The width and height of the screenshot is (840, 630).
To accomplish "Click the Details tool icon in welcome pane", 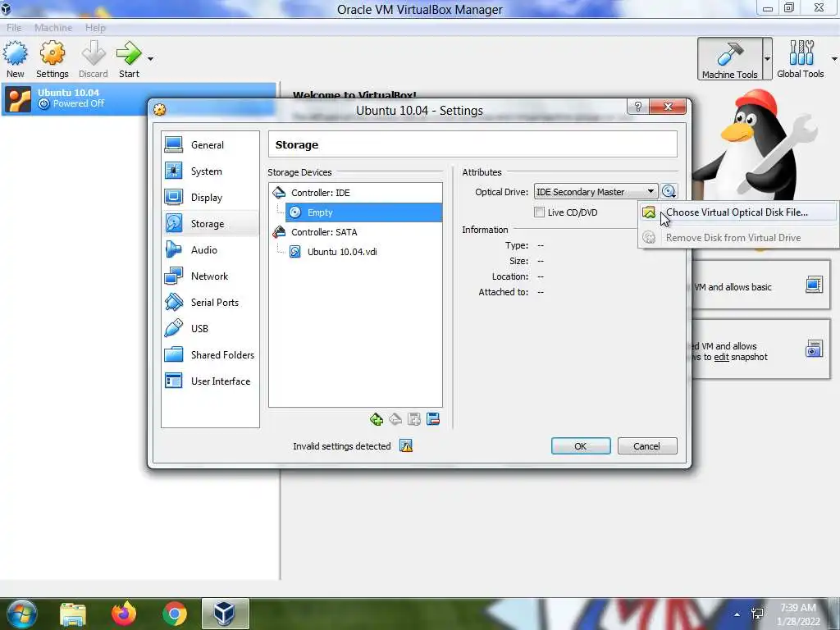I will point(815,285).
